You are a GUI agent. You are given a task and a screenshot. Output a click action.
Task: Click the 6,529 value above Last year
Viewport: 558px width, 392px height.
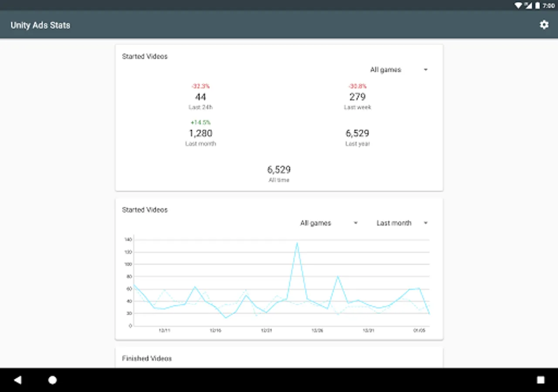point(357,133)
